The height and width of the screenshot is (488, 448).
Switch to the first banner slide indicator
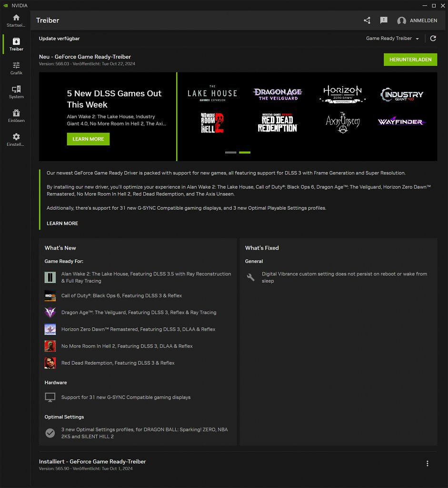[231, 152]
